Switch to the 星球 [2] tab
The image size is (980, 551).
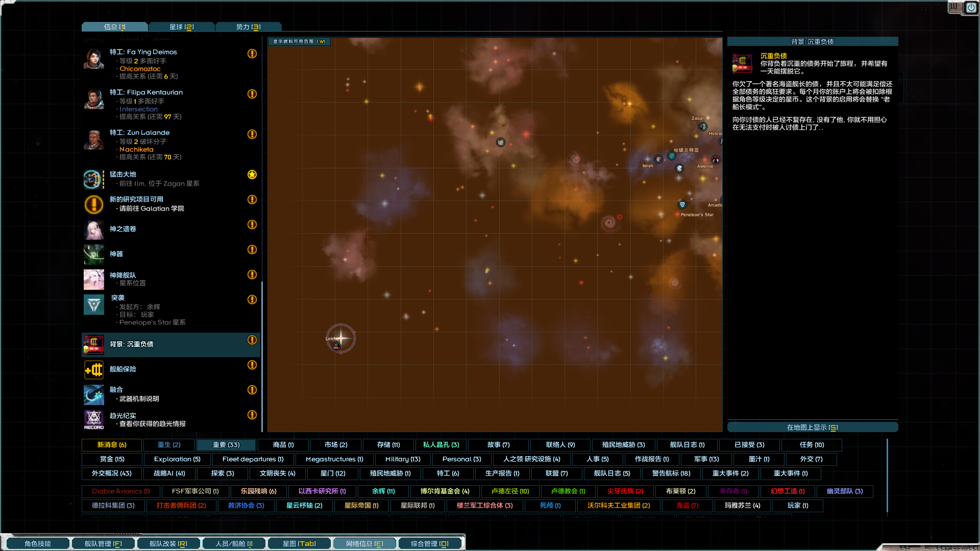pos(181,27)
